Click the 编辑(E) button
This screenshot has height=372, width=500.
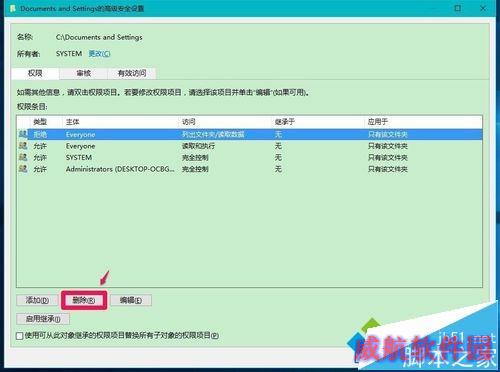pyautogui.click(x=131, y=300)
